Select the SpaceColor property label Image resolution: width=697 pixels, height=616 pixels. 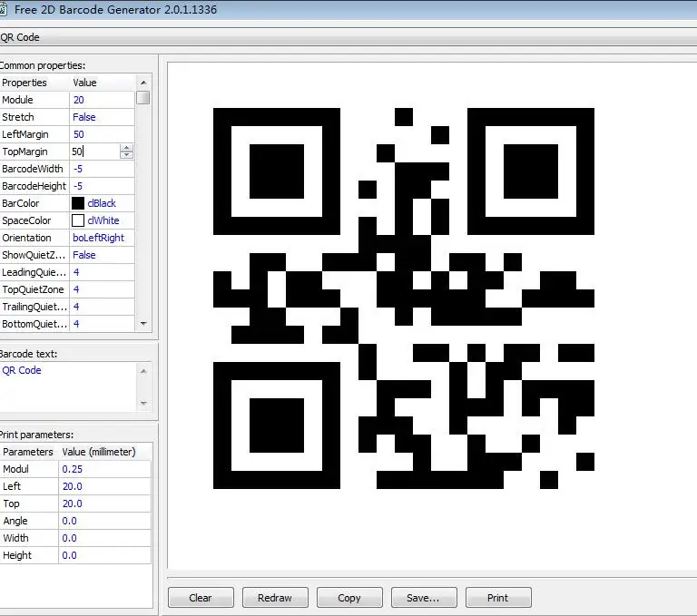point(26,220)
